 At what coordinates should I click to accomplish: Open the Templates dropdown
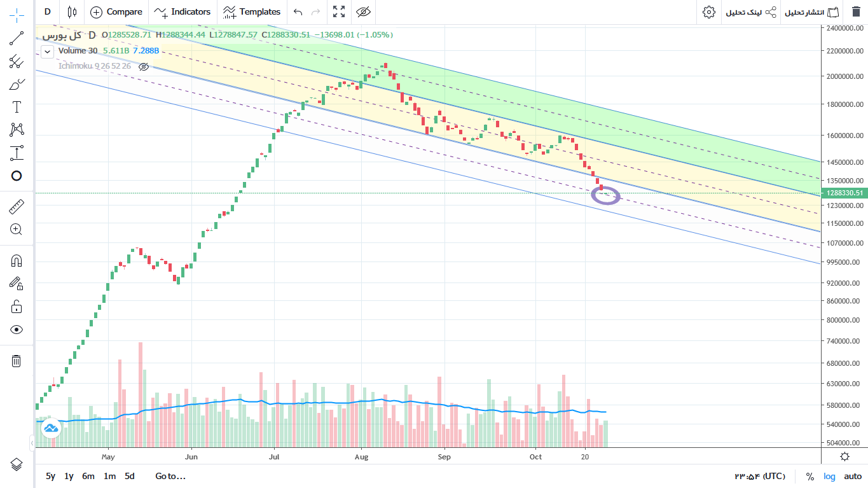click(x=252, y=11)
